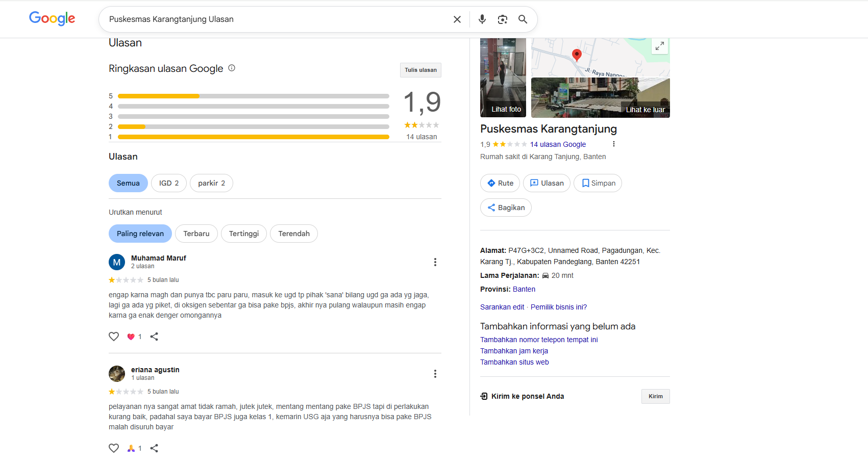Open overflow menu on Muhamad Maruf's review
The width and height of the screenshot is (868, 464).
(x=435, y=262)
